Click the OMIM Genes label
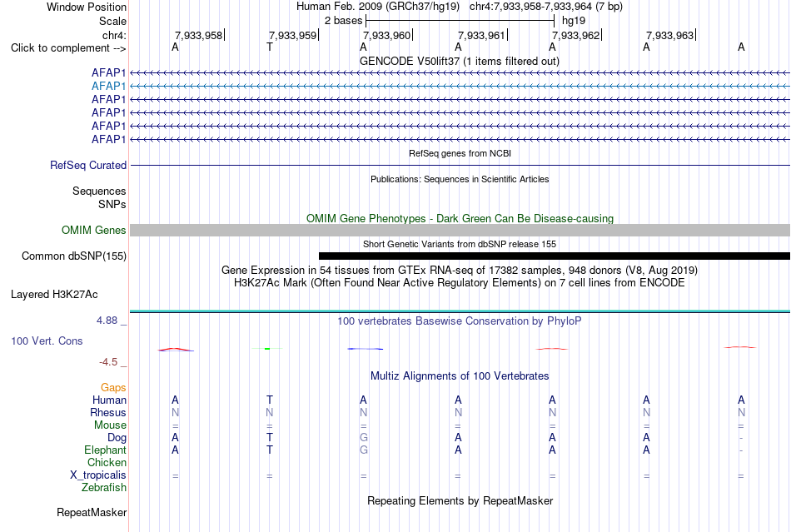The width and height of the screenshot is (791, 532). [93, 231]
